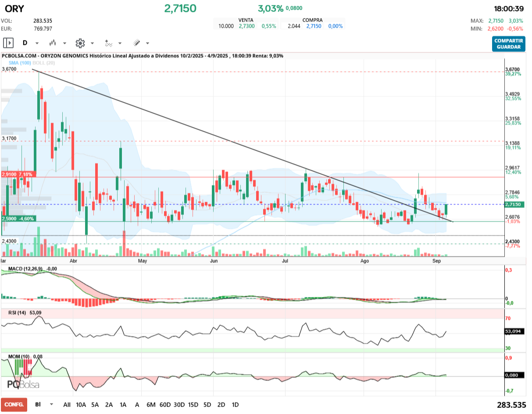The image size is (532, 414).
Task: Click the Ago month label on axis
Action: tap(364, 261)
